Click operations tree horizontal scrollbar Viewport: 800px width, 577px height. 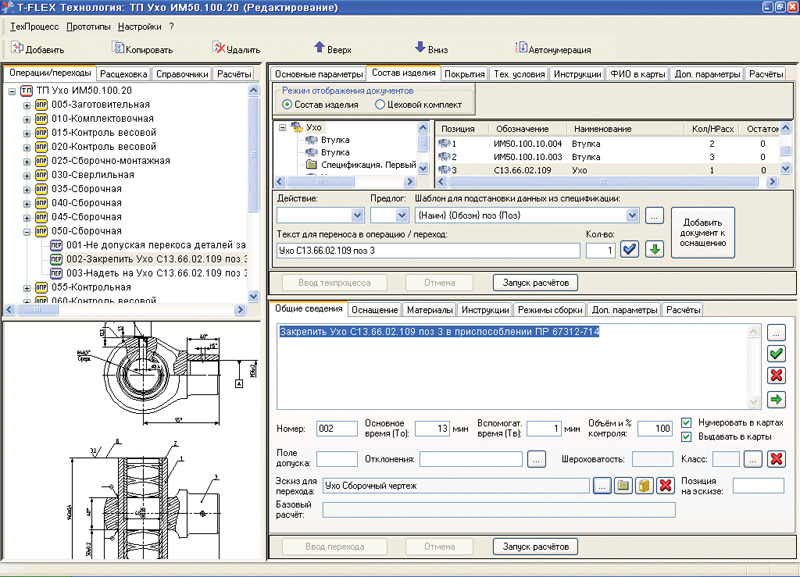click(125, 309)
